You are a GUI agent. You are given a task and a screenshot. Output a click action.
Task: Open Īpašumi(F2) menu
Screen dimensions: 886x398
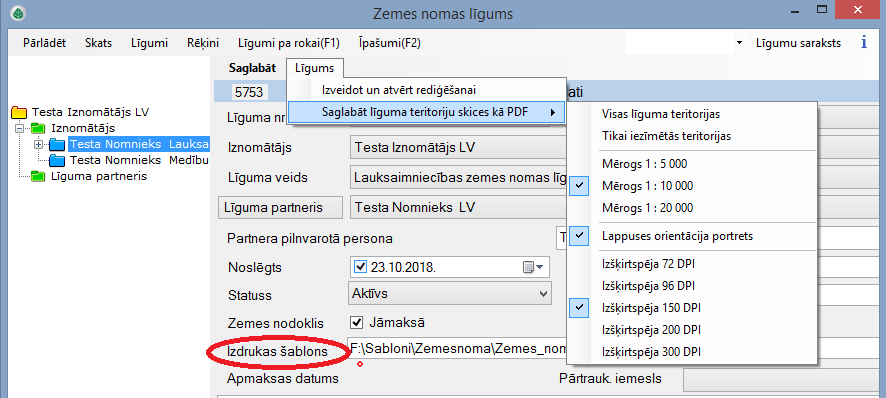389,43
